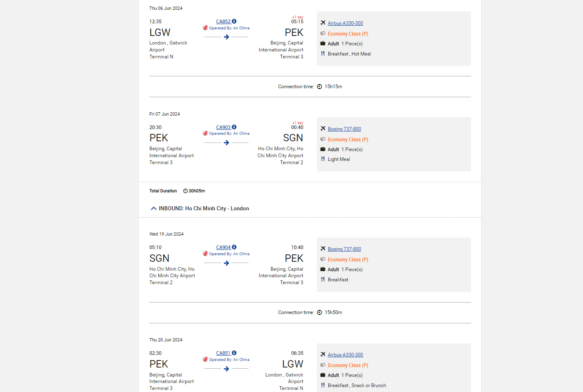The image size is (583, 392).
Task: Open Boeing 737-800 link for PEK-SGN flight
Action: coord(344,129)
